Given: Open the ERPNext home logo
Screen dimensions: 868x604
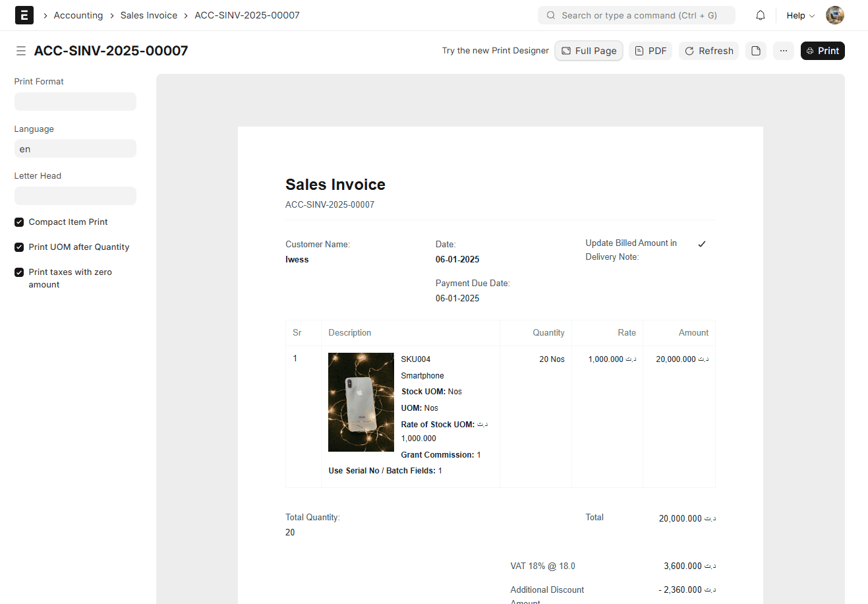Looking at the screenshot, I should pyautogui.click(x=24, y=15).
